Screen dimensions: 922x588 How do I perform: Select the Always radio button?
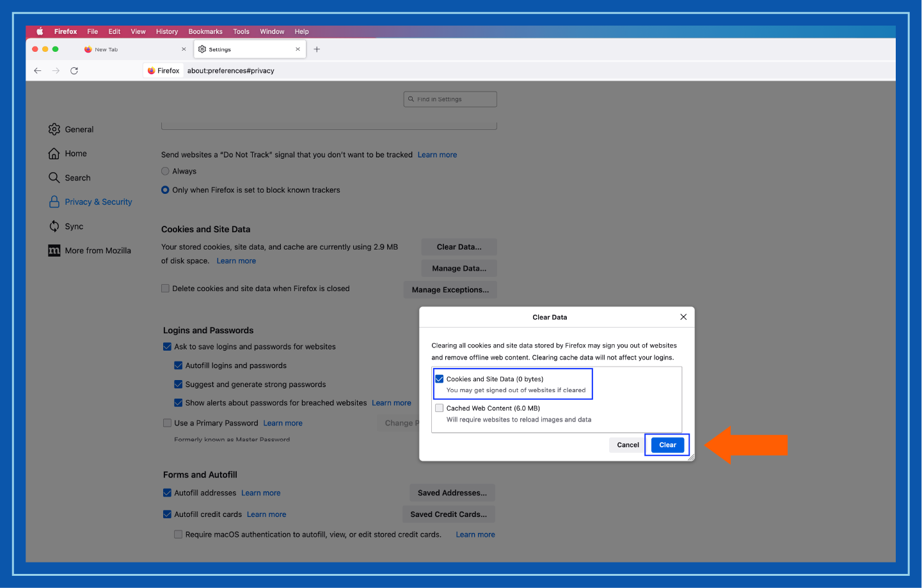pyautogui.click(x=165, y=171)
